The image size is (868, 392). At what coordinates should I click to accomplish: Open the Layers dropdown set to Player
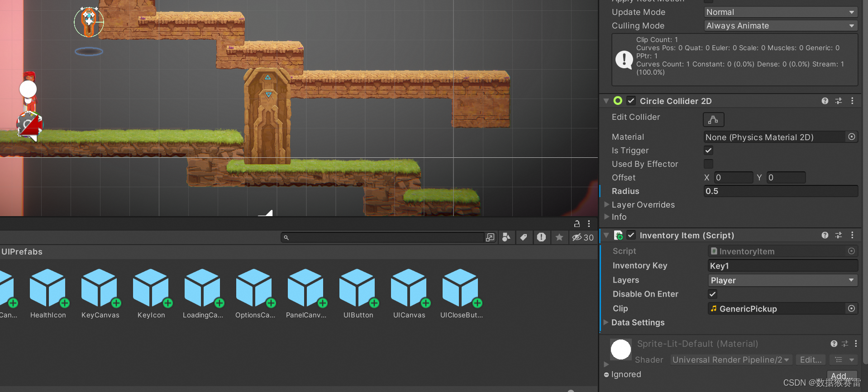click(783, 280)
